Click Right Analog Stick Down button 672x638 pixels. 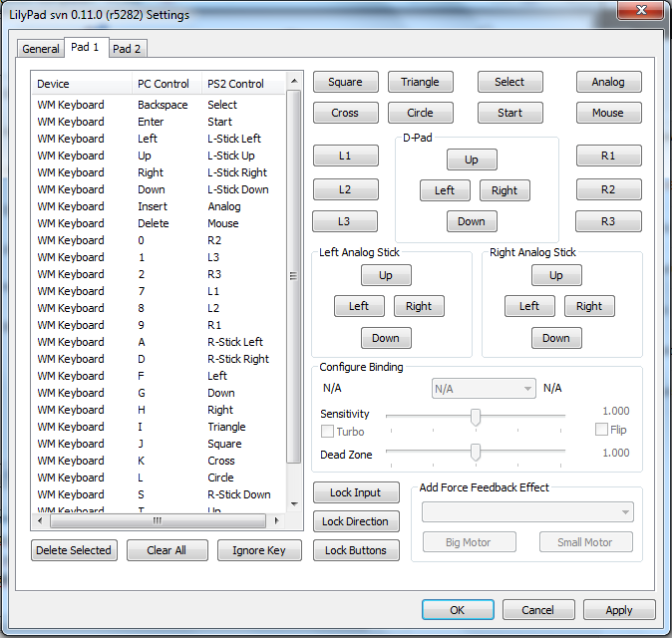click(x=556, y=338)
